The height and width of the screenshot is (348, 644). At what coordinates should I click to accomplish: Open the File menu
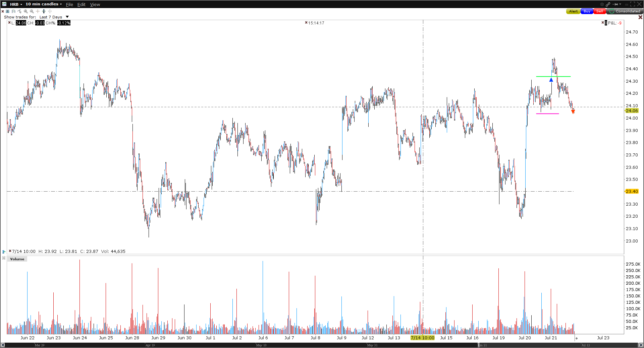pos(69,4)
